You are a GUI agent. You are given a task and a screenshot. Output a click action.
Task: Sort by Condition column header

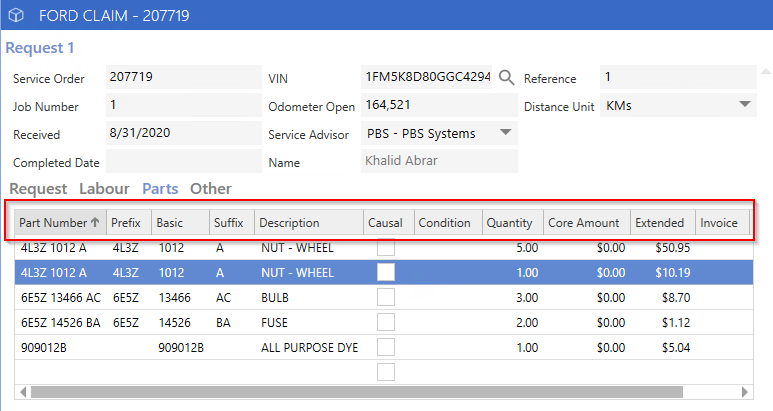click(449, 223)
